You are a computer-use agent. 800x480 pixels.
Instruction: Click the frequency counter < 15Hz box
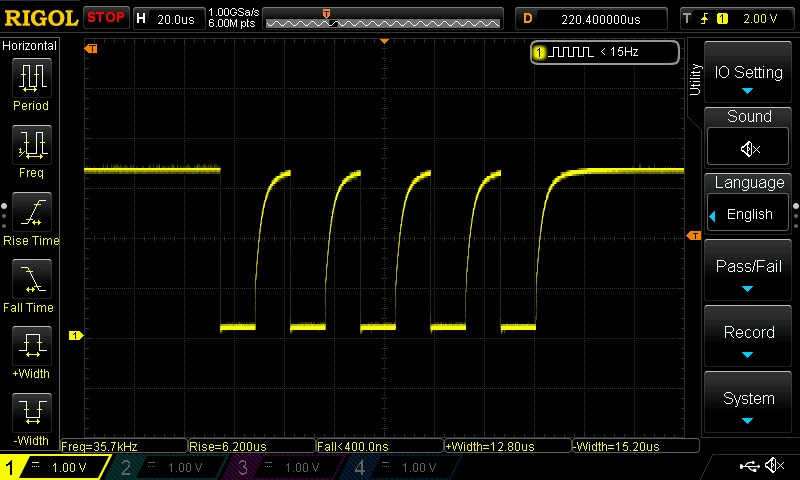point(605,52)
